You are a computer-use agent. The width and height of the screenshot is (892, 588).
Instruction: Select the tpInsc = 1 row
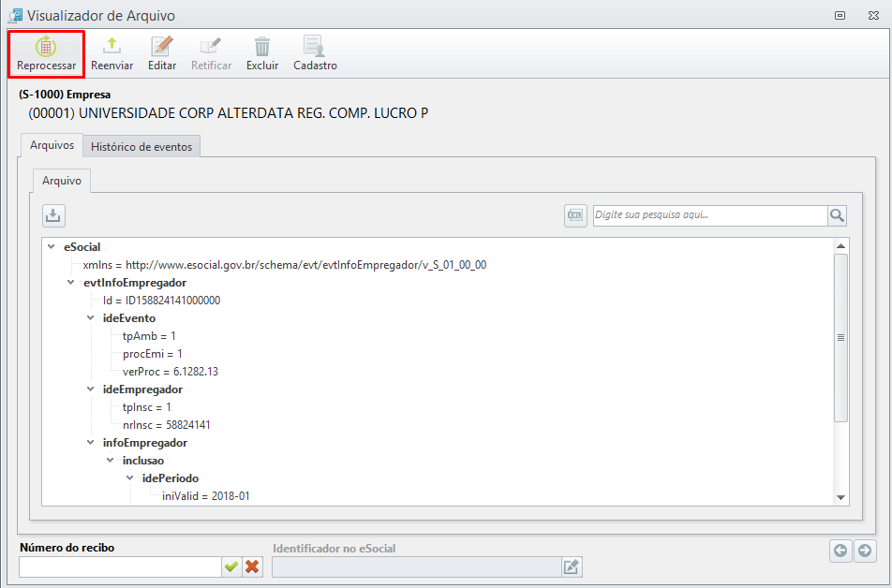point(147,406)
